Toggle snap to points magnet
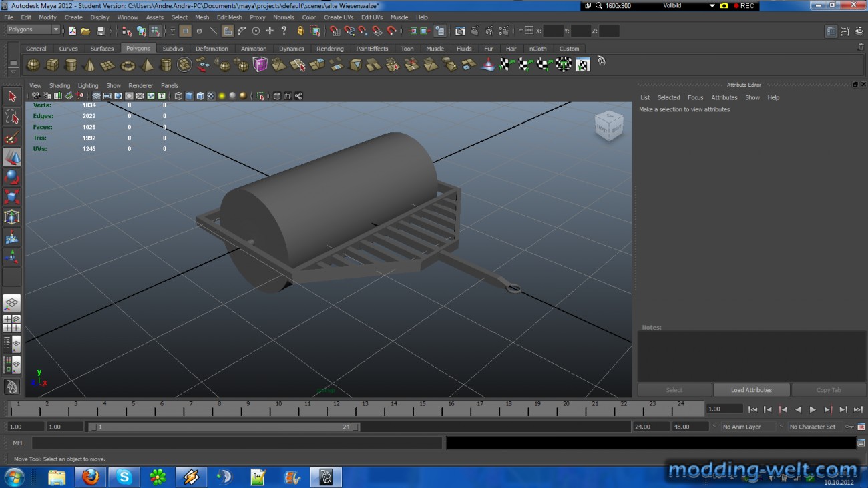The image size is (868, 488). pyautogui.click(x=363, y=31)
